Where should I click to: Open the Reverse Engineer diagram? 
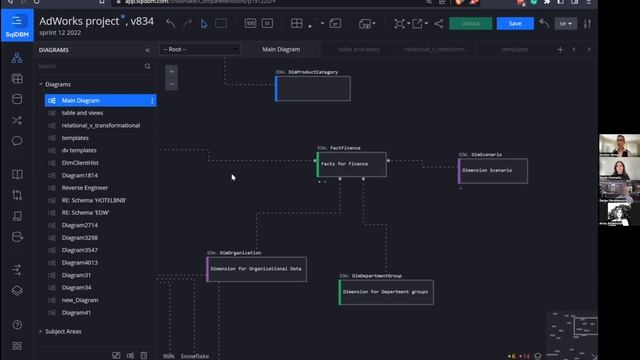coord(85,188)
